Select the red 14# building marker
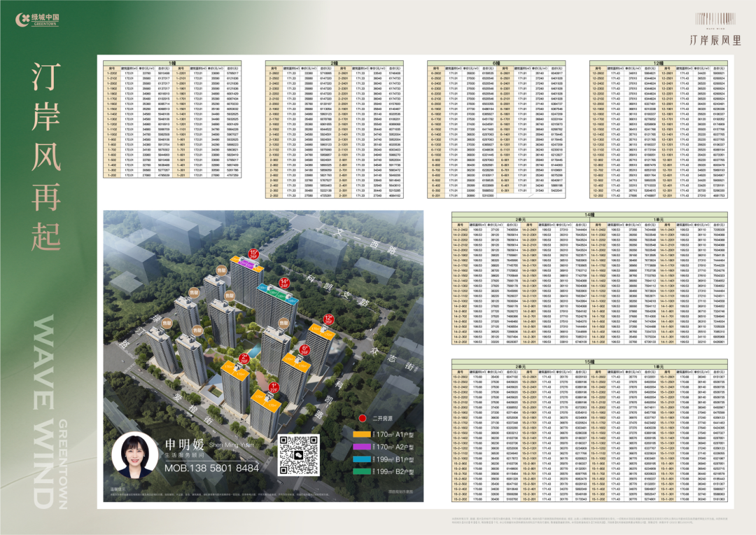 [284, 283]
